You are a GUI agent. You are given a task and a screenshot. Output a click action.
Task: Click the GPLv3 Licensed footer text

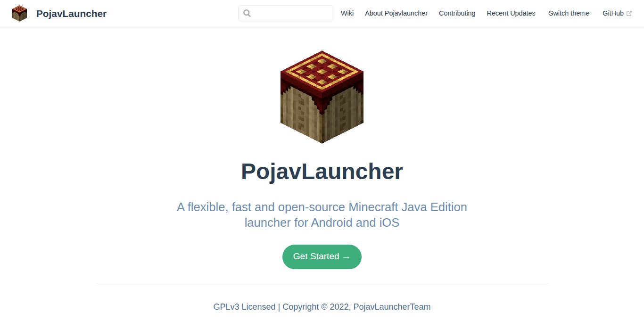pyautogui.click(x=244, y=307)
